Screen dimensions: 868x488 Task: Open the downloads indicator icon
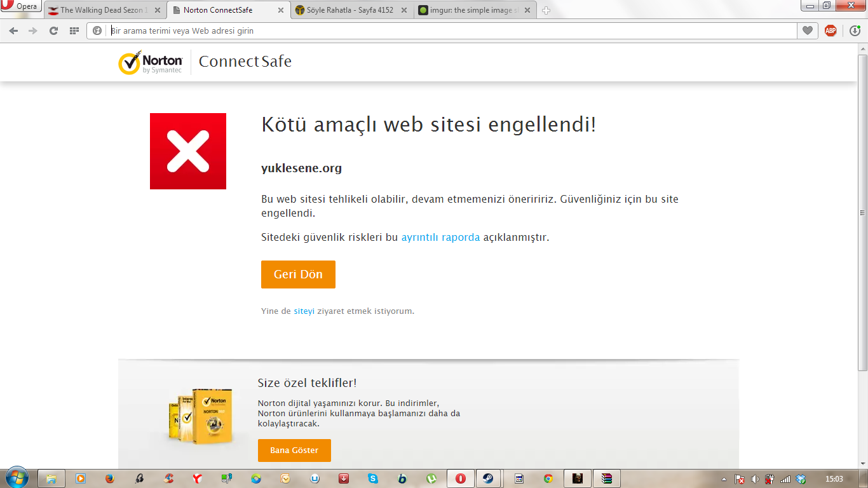point(855,30)
